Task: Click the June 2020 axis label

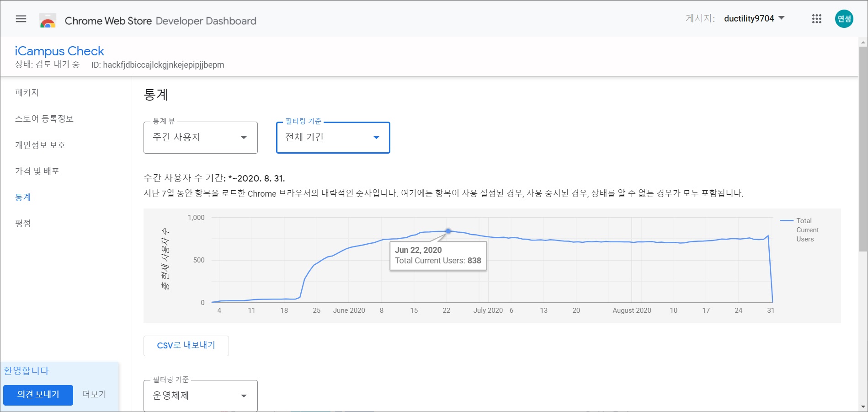Action: coord(349,310)
